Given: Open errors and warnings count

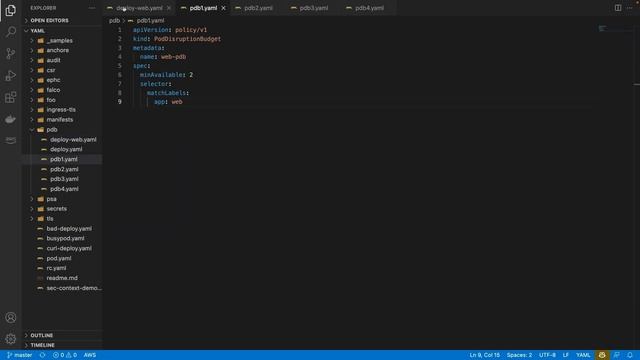Looking at the screenshot, I should point(65,355).
